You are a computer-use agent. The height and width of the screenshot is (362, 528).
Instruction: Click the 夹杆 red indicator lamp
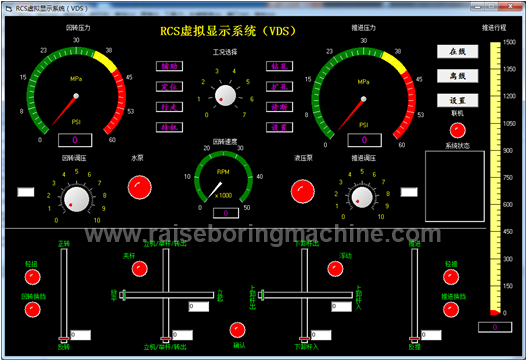pos(139,269)
